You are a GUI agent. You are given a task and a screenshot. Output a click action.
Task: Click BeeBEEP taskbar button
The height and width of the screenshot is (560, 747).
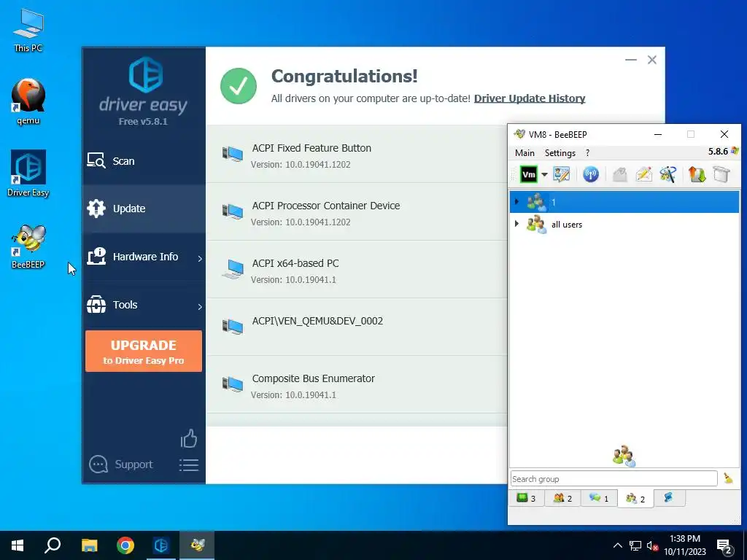197,545
